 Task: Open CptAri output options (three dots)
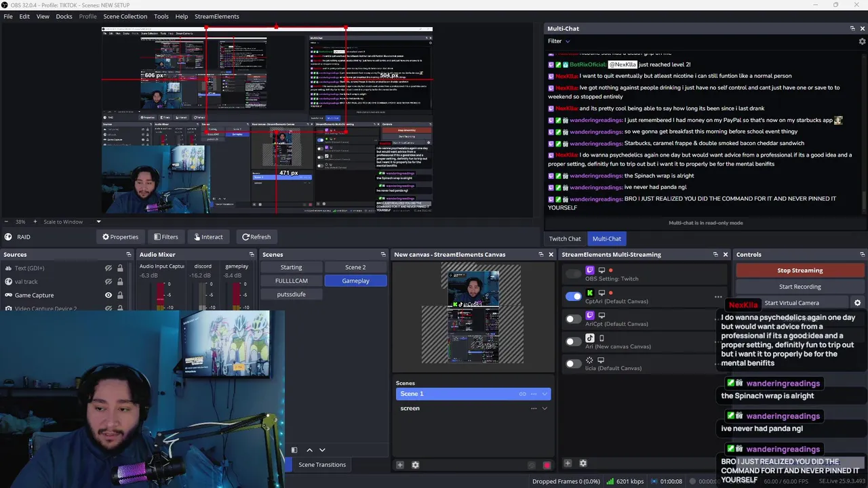(718, 296)
